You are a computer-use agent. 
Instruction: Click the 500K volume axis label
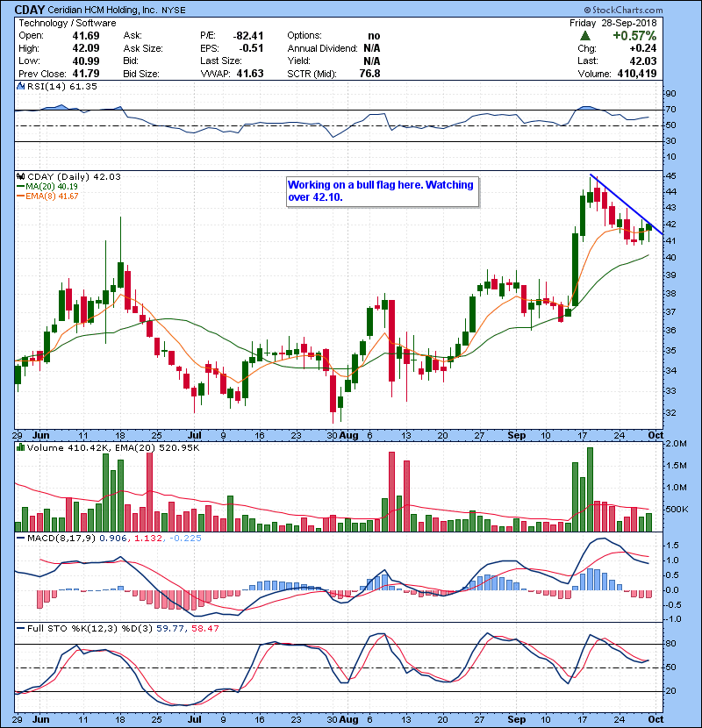point(677,510)
